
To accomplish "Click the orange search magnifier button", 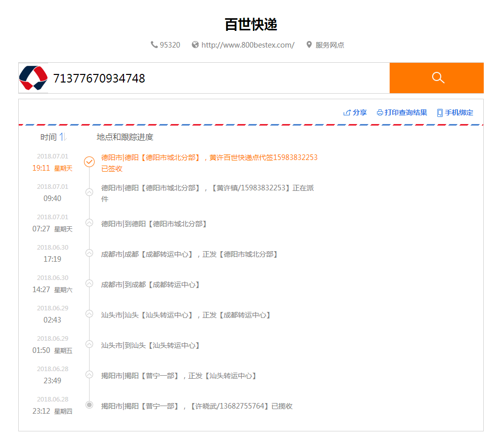I will pyautogui.click(x=437, y=78).
